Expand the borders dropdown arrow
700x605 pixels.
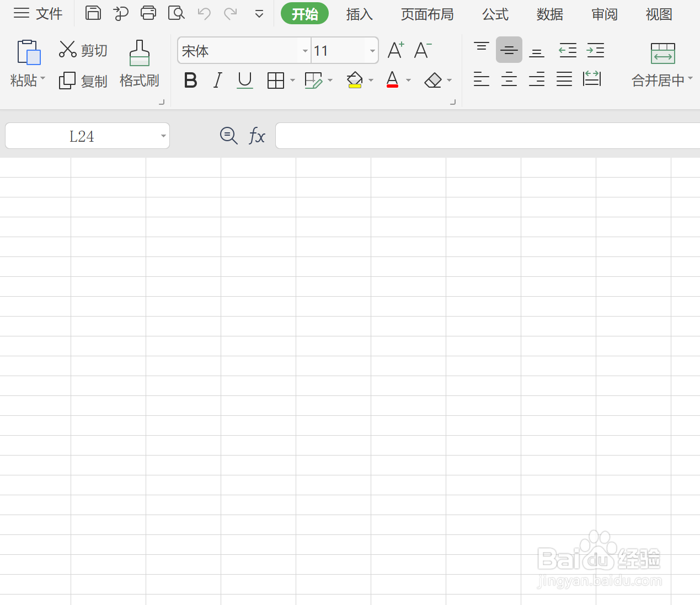[x=292, y=81]
